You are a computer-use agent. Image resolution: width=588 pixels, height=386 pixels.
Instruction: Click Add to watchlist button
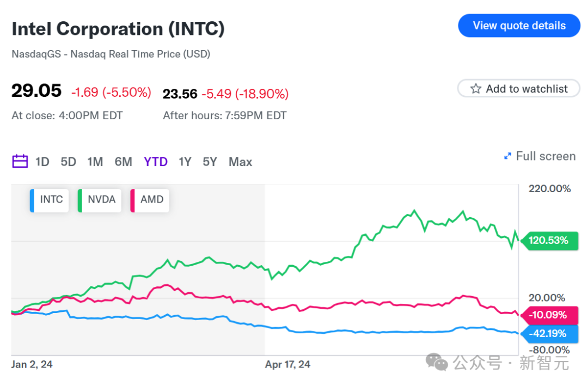[x=519, y=89]
